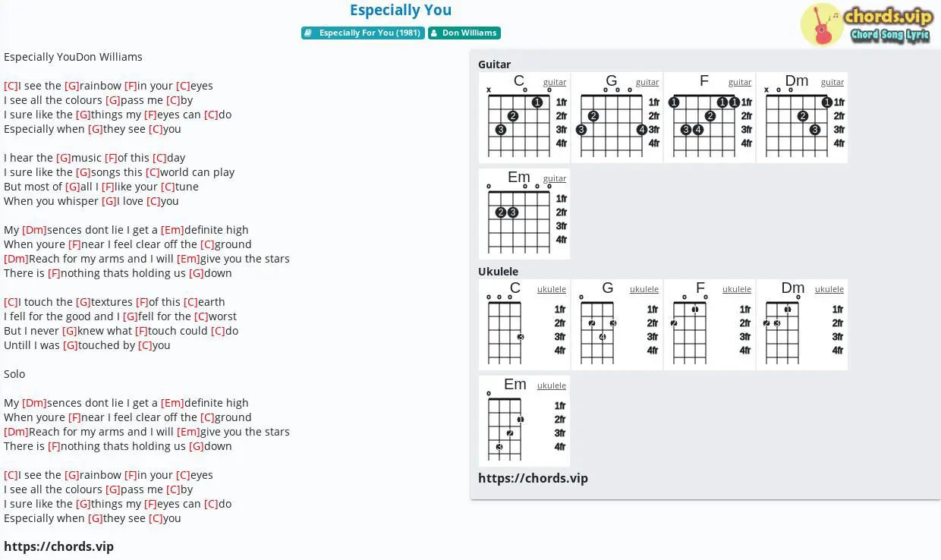Click the Ukulele section heading
The height and width of the screenshot is (560, 941).
coord(499,272)
